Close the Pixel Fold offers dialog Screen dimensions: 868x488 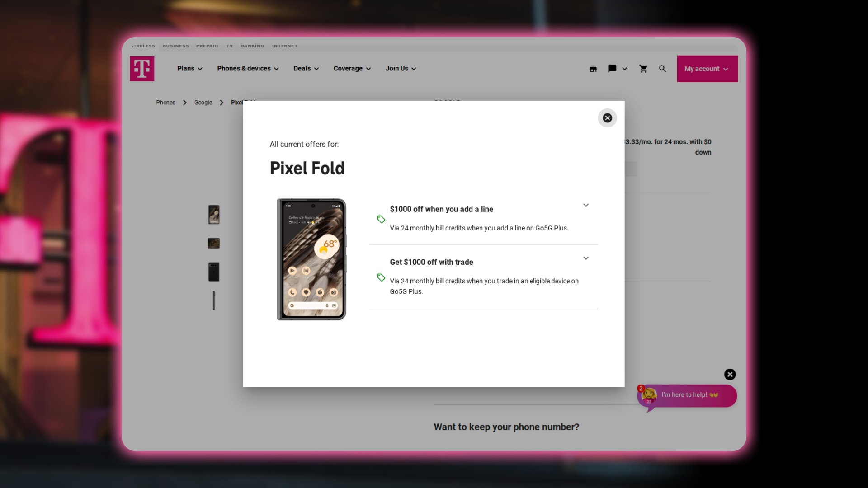pyautogui.click(x=607, y=118)
